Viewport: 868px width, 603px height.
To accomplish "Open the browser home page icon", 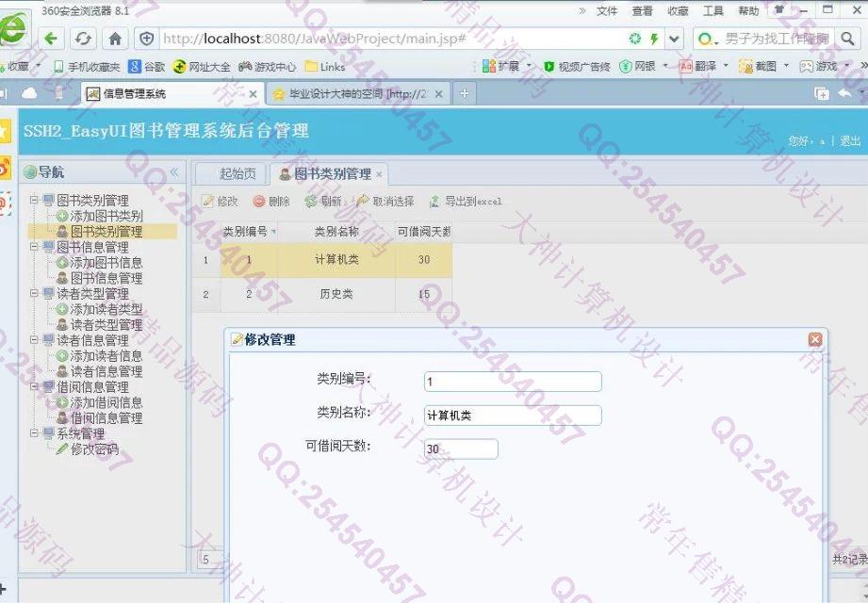I will tap(115, 39).
